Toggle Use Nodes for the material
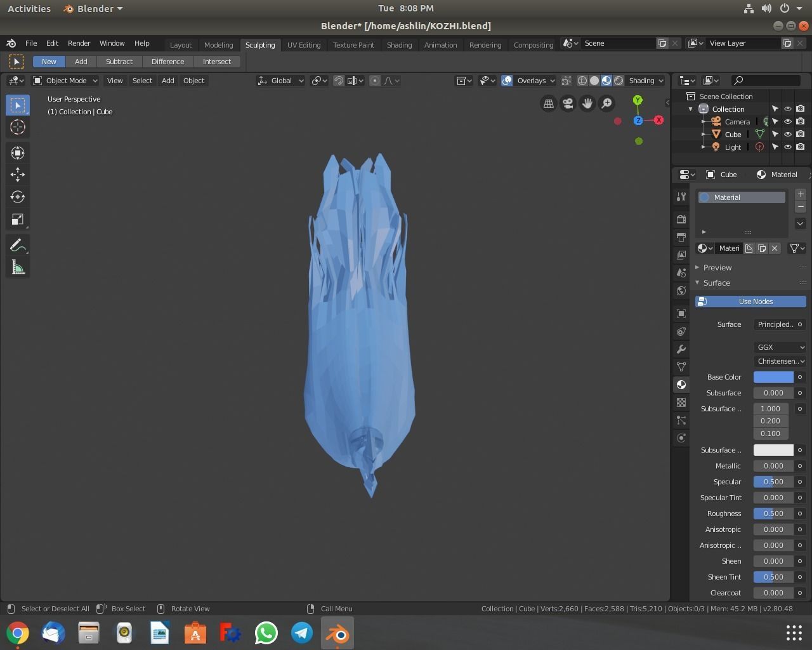Viewport: 812px width, 650px height. point(750,302)
